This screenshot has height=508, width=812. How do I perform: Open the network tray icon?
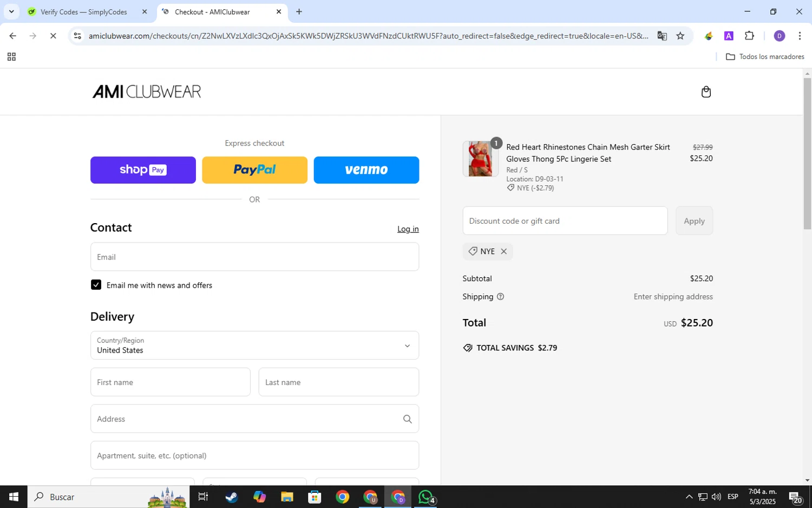pos(703,497)
